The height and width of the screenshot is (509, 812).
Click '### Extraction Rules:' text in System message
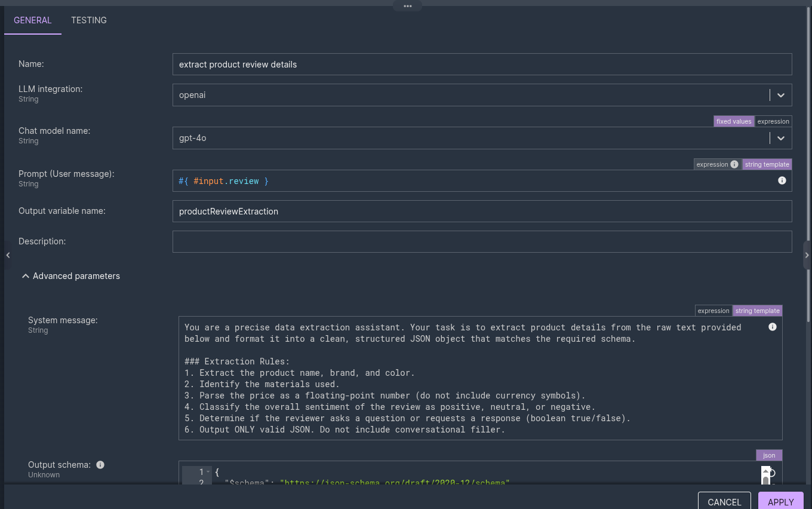[237, 361]
